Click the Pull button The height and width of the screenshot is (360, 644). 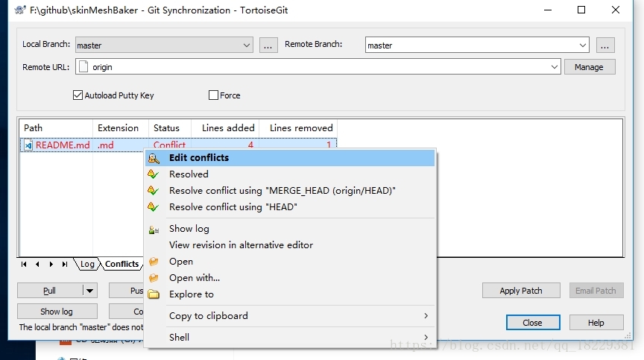coord(50,291)
